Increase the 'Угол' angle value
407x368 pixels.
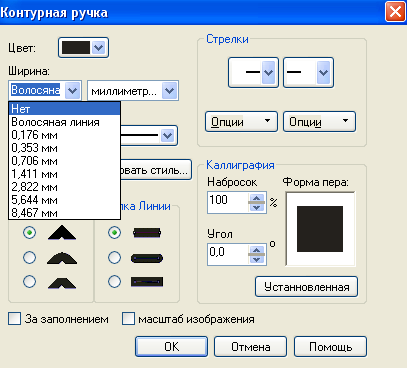[x=257, y=249]
